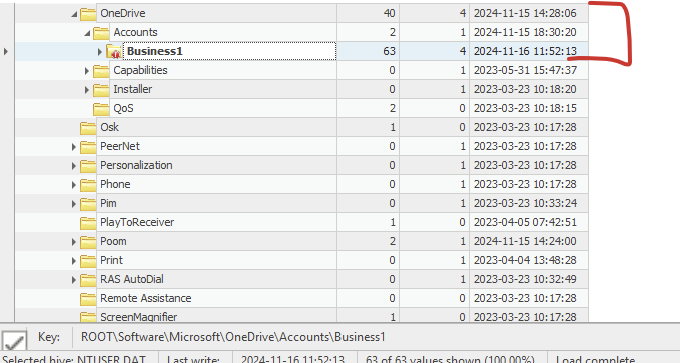Click the Pim folder icon
Viewport: 680px width, 363px height.
(88, 203)
